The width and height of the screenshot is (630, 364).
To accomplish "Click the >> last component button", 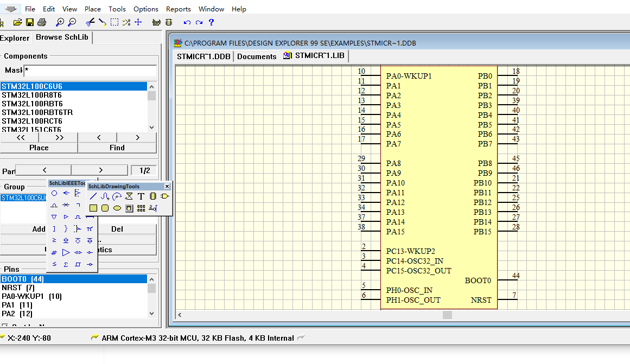I will pos(59,137).
